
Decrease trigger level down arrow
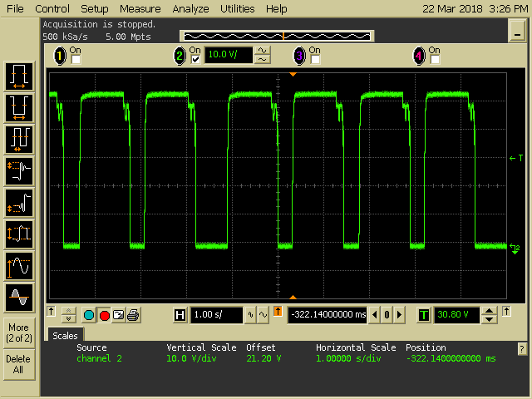click(490, 319)
